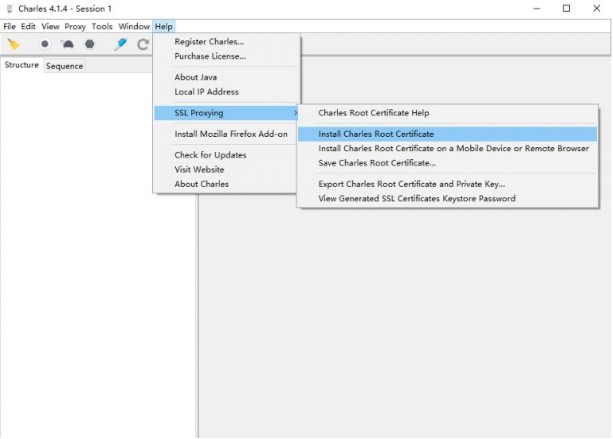Choose Check for Updates

click(x=226, y=155)
